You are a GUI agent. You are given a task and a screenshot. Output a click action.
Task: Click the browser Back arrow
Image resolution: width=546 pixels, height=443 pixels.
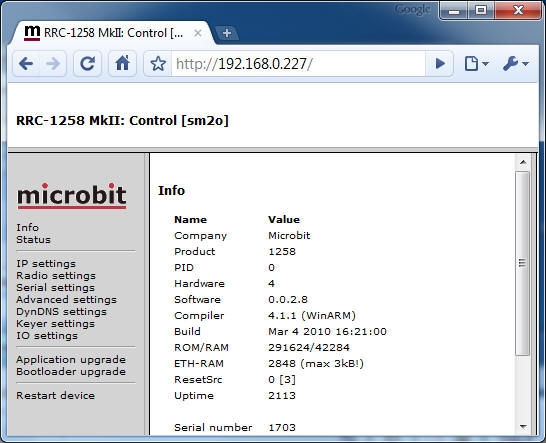coord(26,64)
